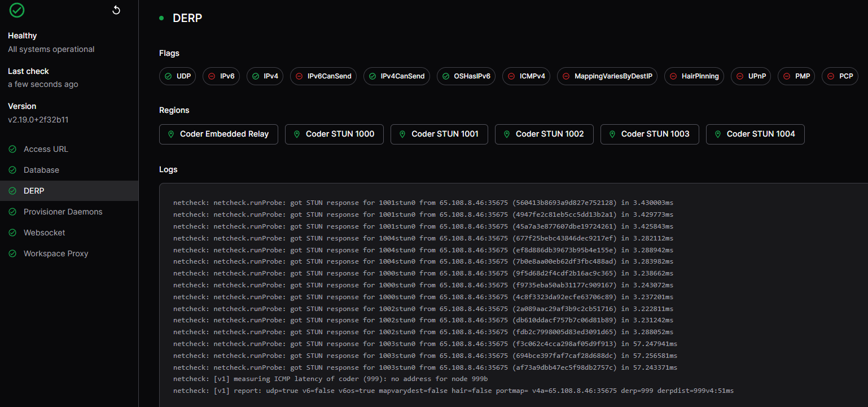Select the DERP item in the sidebar
Image resolution: width=868 pixels, height=407 pixels.
[69, 191]
